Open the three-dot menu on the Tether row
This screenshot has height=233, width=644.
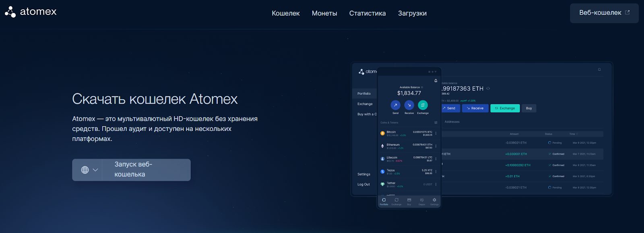(x=436, y=184)
